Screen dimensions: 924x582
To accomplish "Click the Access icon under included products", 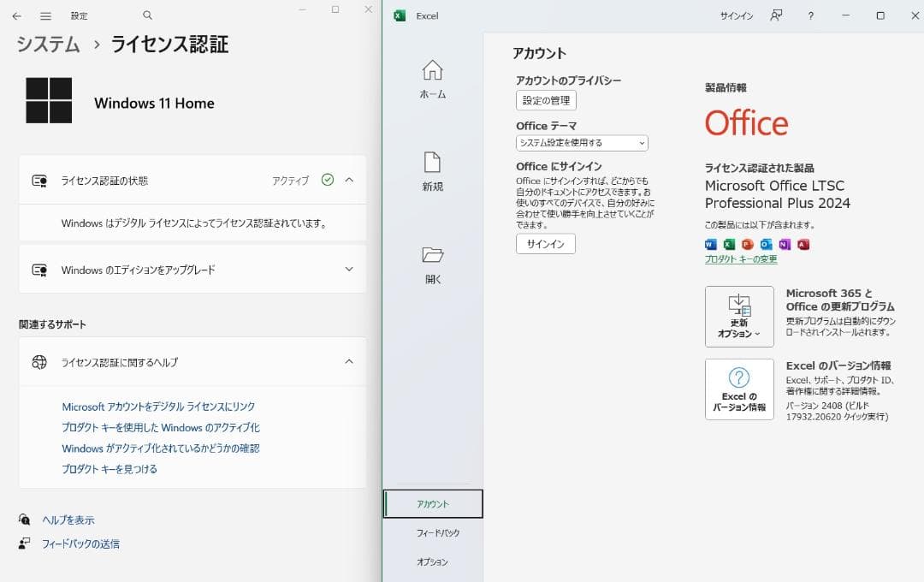I will [803, 245].
